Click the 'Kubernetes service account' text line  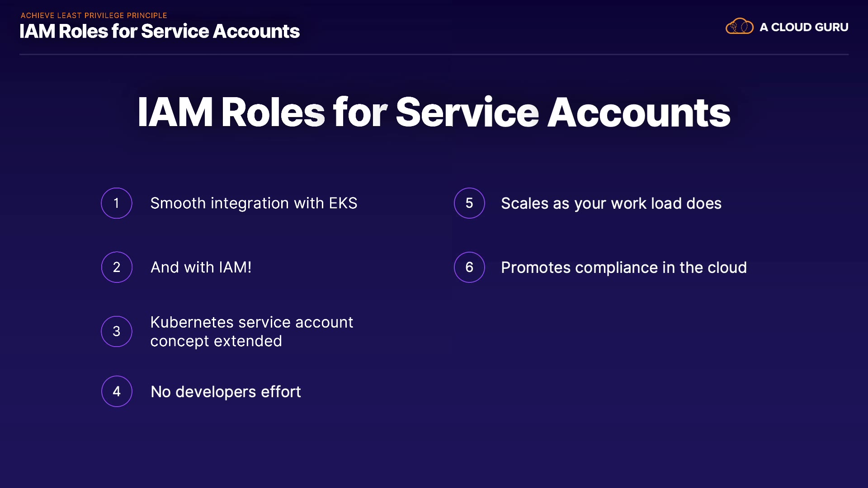coord(252,322)
